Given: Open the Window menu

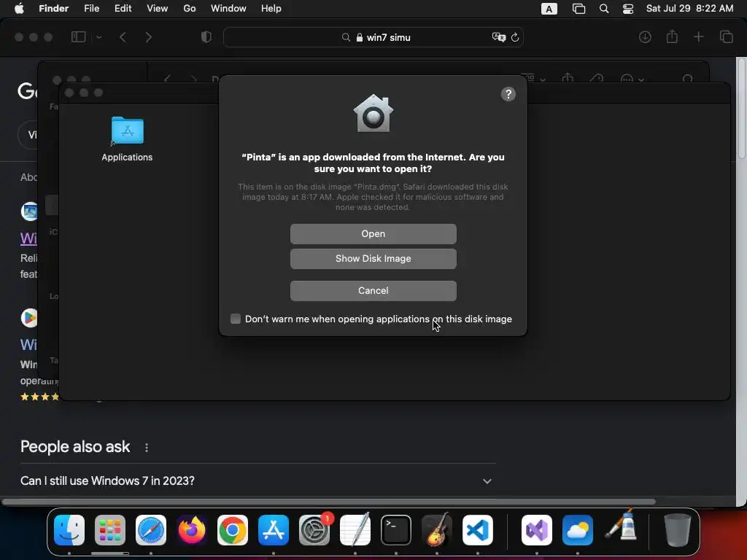Looking at the screenshot, I should point(228,9).
